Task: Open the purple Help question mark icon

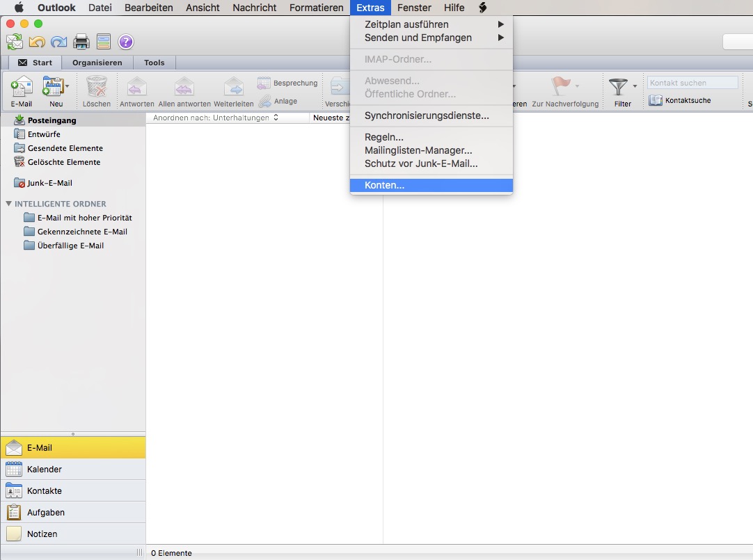Action: coord(125,42)
